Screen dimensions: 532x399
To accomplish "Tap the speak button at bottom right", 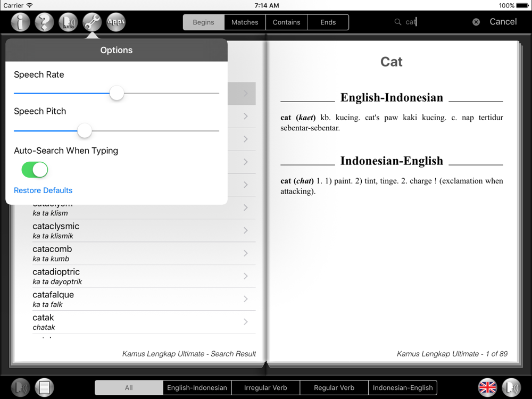I will pos(511,387).
